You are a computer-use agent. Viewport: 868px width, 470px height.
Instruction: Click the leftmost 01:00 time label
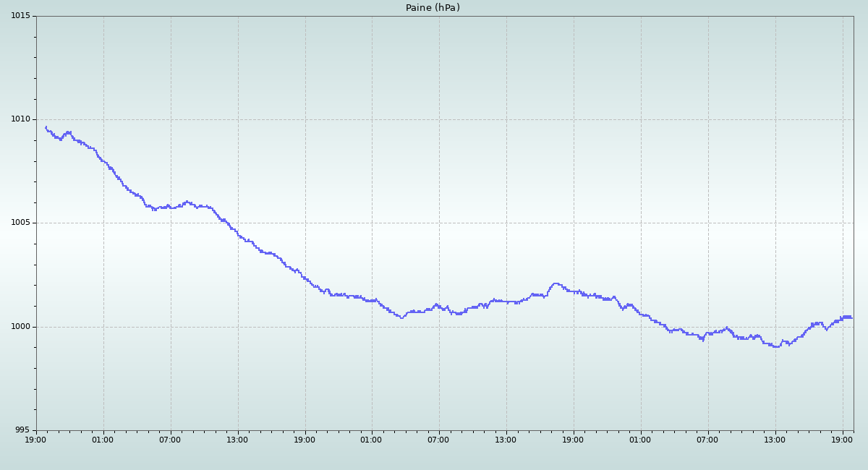pyautogui.click(x=103, y=439)
